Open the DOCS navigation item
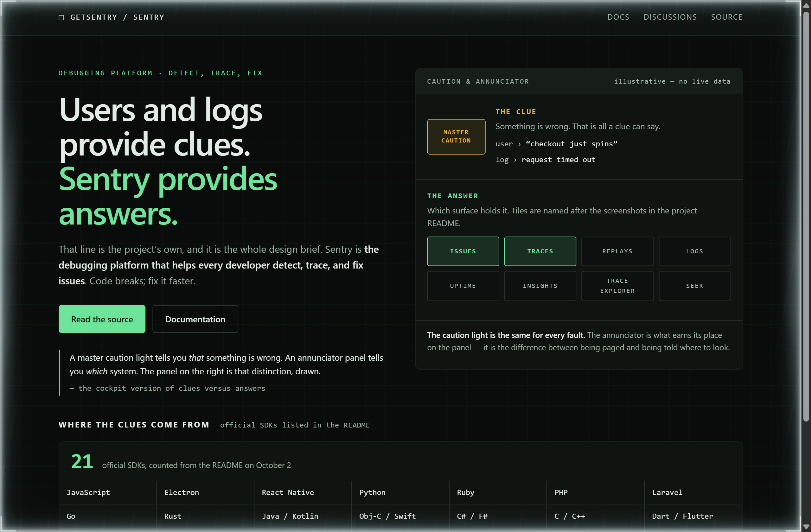The image size is (811, 532). [x=618, y=17]
